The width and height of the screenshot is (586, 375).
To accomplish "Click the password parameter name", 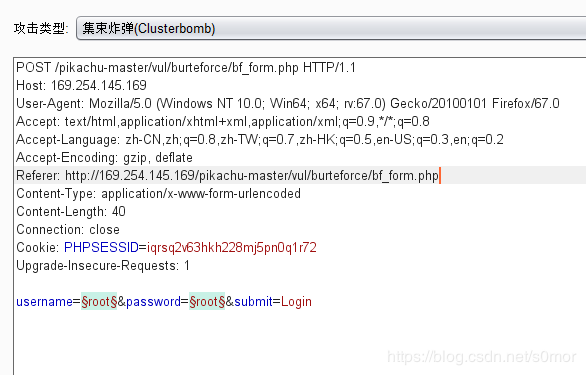I will [x=154, y=302].
